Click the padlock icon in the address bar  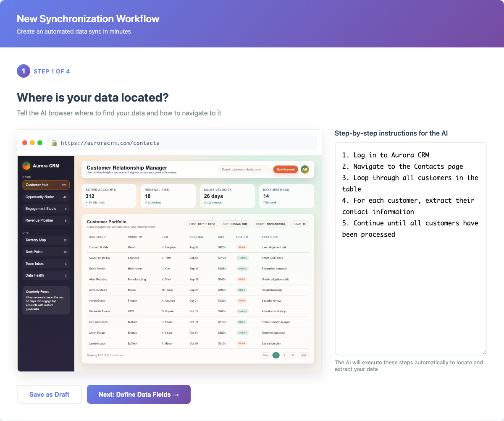54,142
